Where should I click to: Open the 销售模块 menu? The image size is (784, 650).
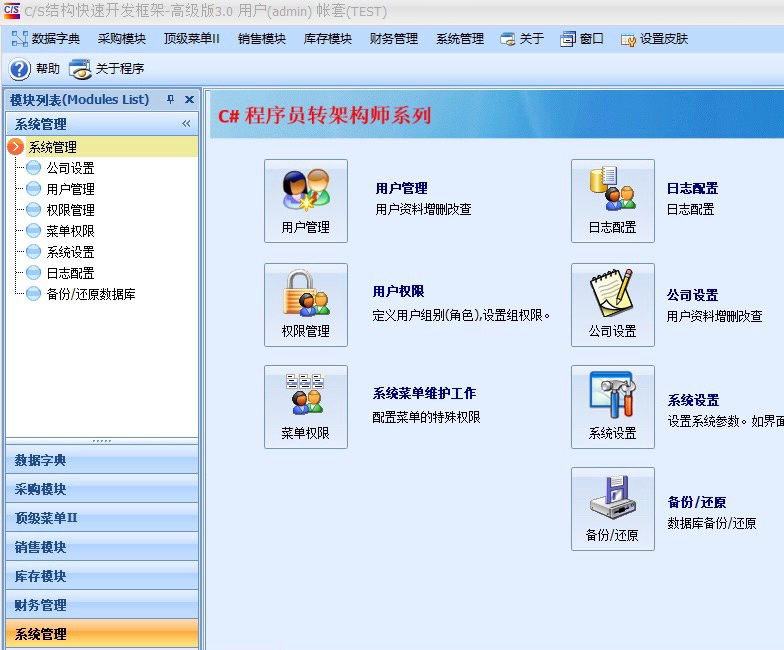262,39
